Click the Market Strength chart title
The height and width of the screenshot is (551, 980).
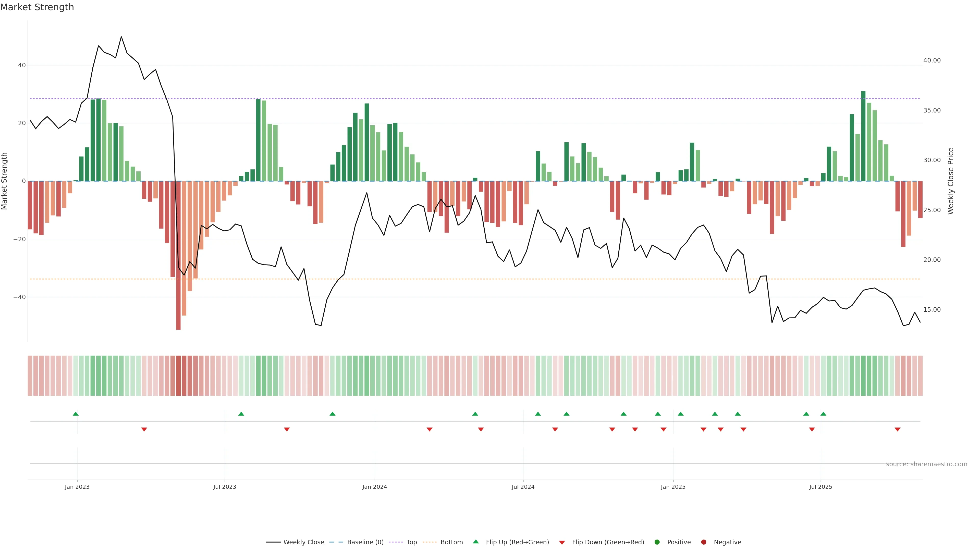37,7
